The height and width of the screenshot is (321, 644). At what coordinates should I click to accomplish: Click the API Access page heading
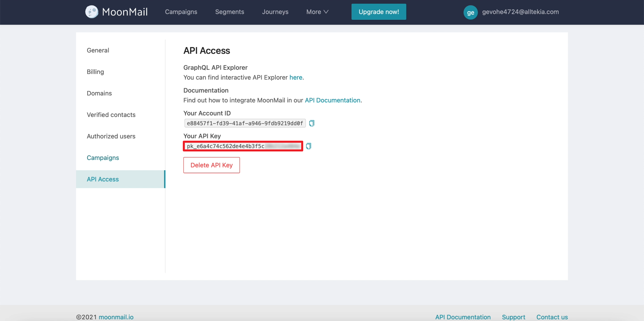click(207, 51)
